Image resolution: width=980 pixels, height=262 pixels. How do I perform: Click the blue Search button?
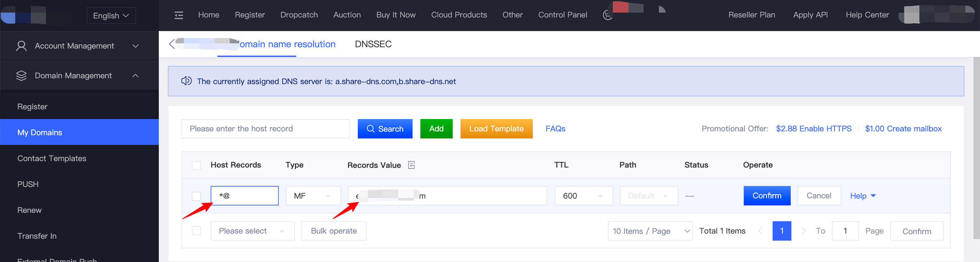click(x=385, y=129)
